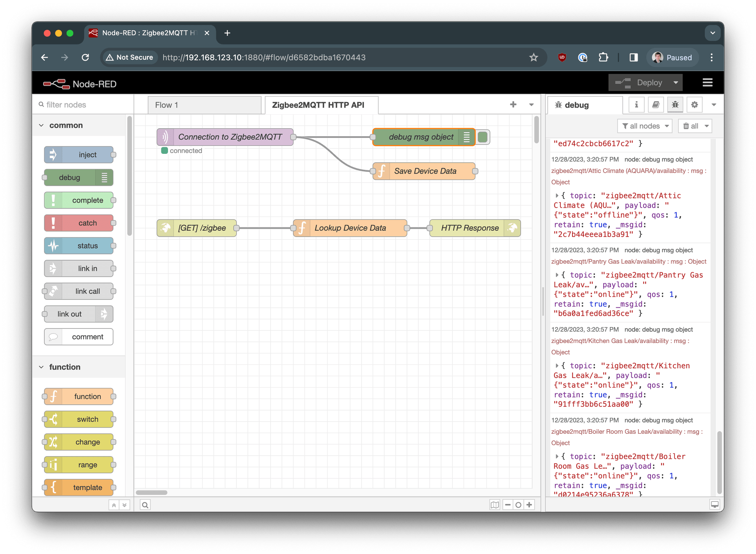Viewport: 756px width, 554px height.
Task: Open the help sidebar tab
Action: point(655,105)
